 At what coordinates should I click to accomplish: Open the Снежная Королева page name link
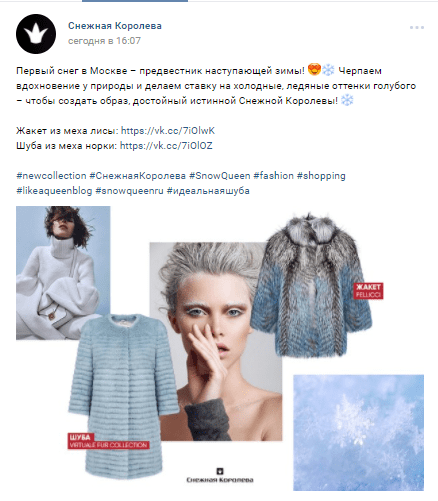pyautogui.click(x=115, y=26)
